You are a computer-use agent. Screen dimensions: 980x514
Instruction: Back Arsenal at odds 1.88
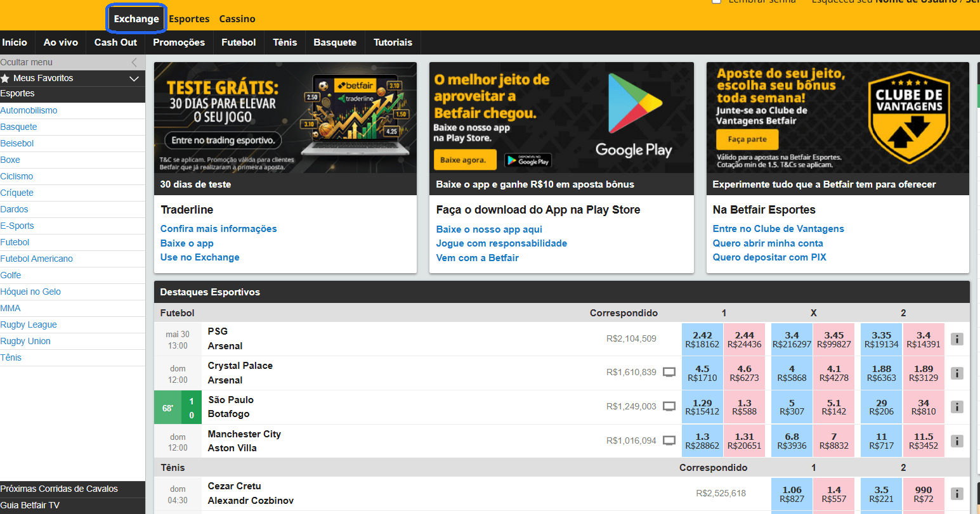click(881, 373)
